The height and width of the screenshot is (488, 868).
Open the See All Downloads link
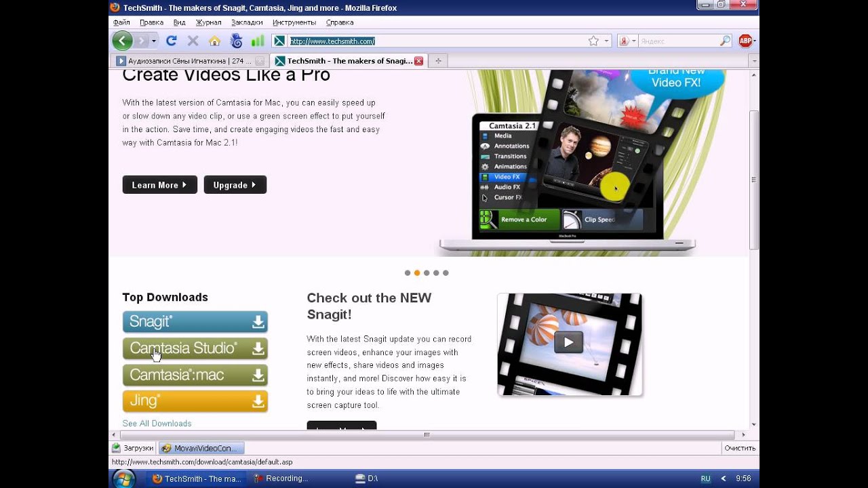click(157, 424)
